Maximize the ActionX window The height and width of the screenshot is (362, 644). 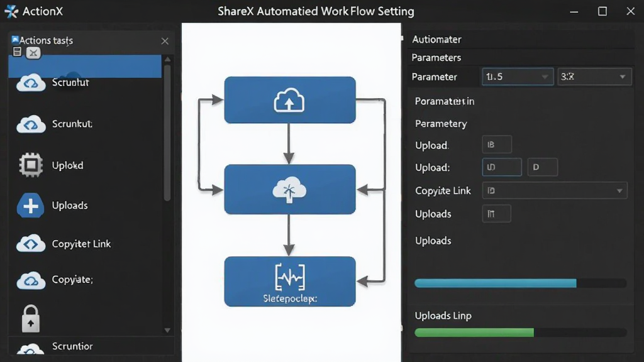point(602,11)
